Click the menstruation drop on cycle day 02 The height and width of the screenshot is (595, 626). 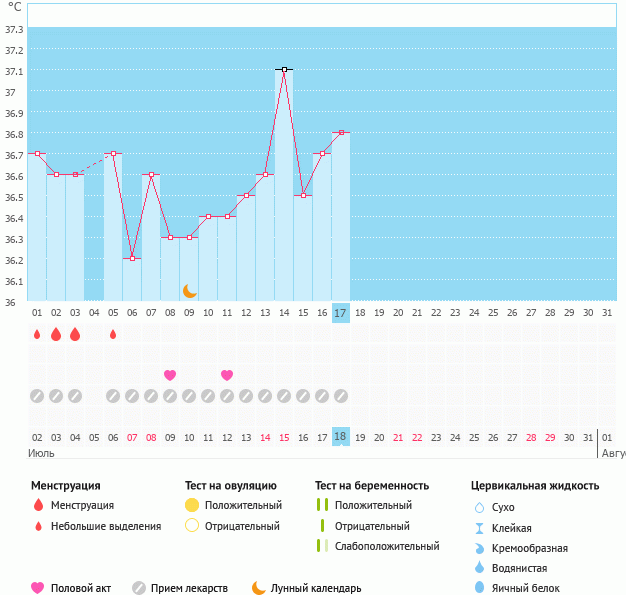[56, 334]
